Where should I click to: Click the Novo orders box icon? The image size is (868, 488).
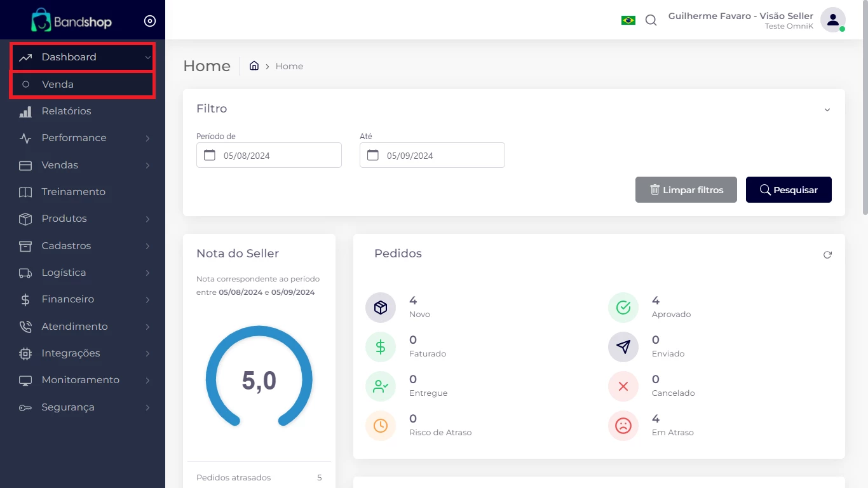tap(381, 308)
